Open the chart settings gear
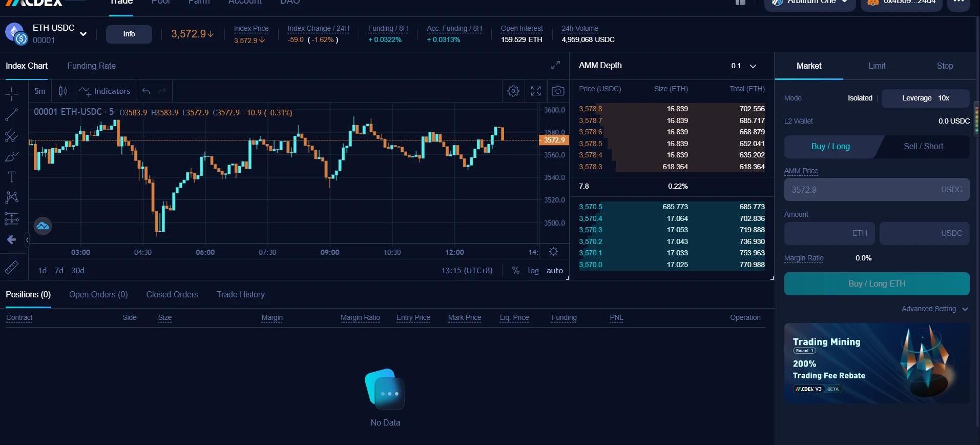Screen dimensions: 980x445 [x=513, y=91]
